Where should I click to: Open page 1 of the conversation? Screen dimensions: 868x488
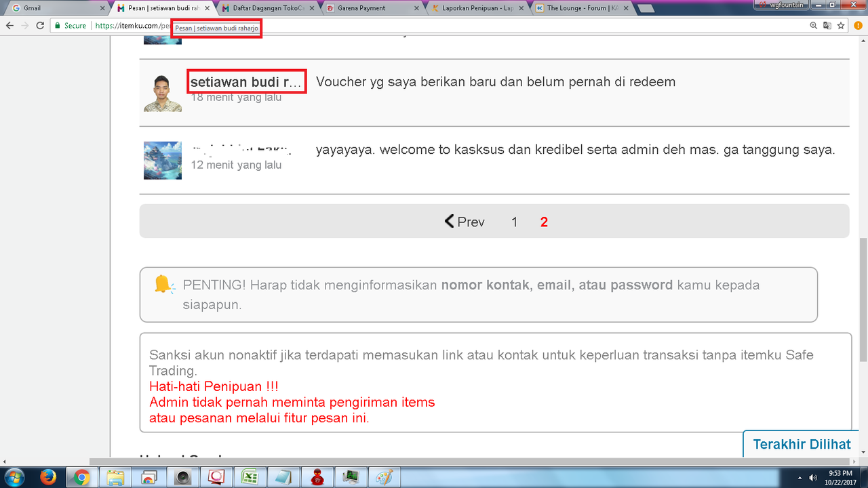514,221
